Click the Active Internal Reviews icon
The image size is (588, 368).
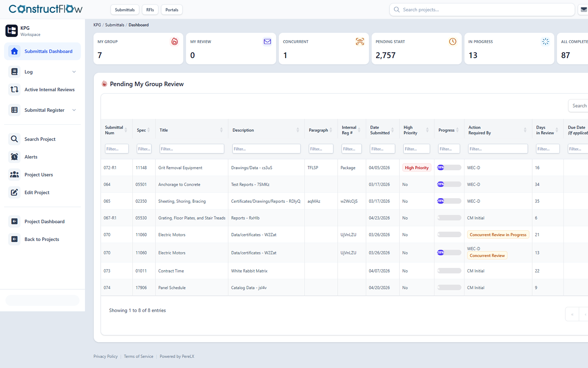pyautogui.click(x=14, y=89)
